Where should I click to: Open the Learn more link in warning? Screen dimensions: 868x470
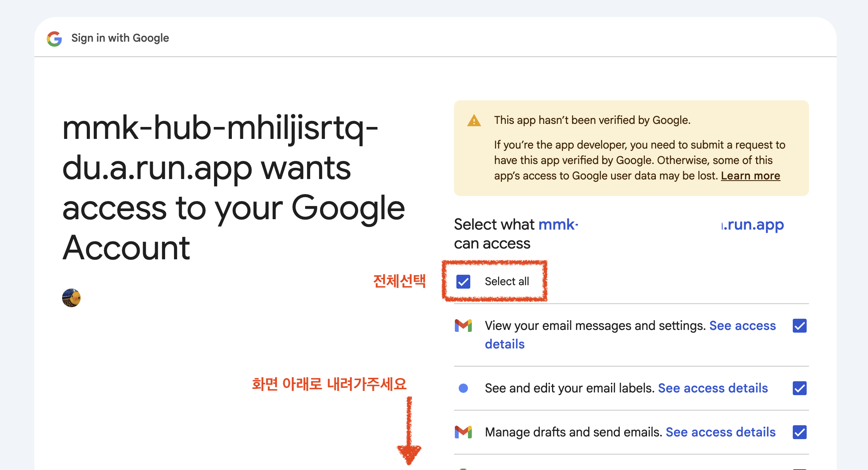(x=750, y=176)
